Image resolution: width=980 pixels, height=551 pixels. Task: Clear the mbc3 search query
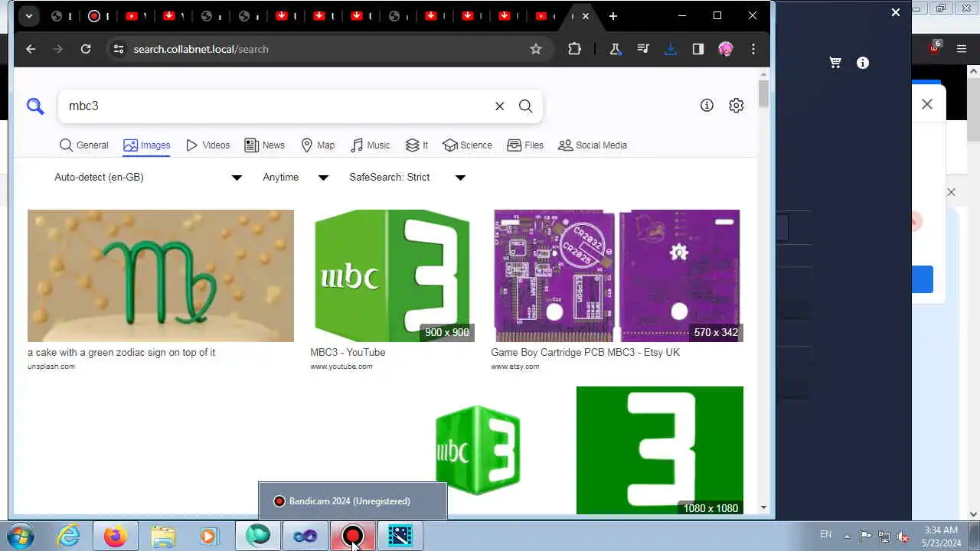click(499, 106)
